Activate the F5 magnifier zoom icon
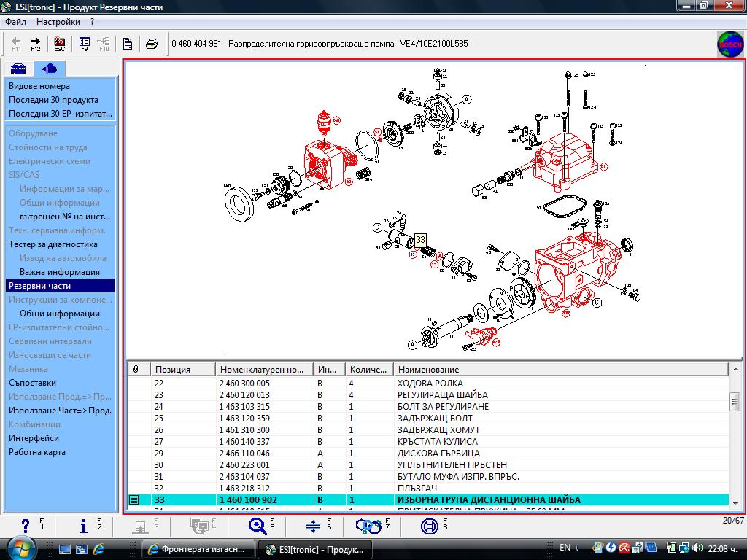Viewport: 747px width, 560px height. [259, 525]
